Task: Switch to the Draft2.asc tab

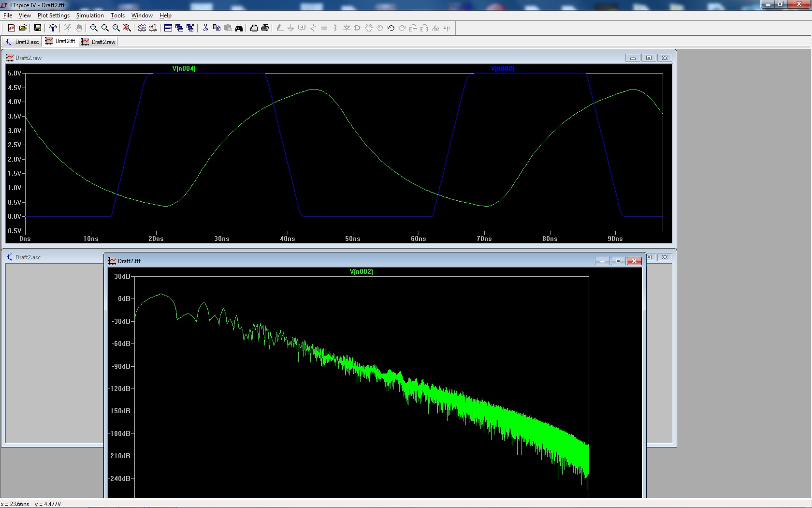Action: (22, 42)
